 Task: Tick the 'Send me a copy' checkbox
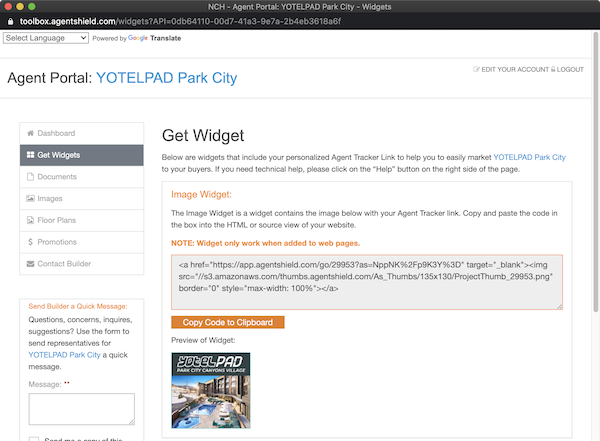[34, 439]
